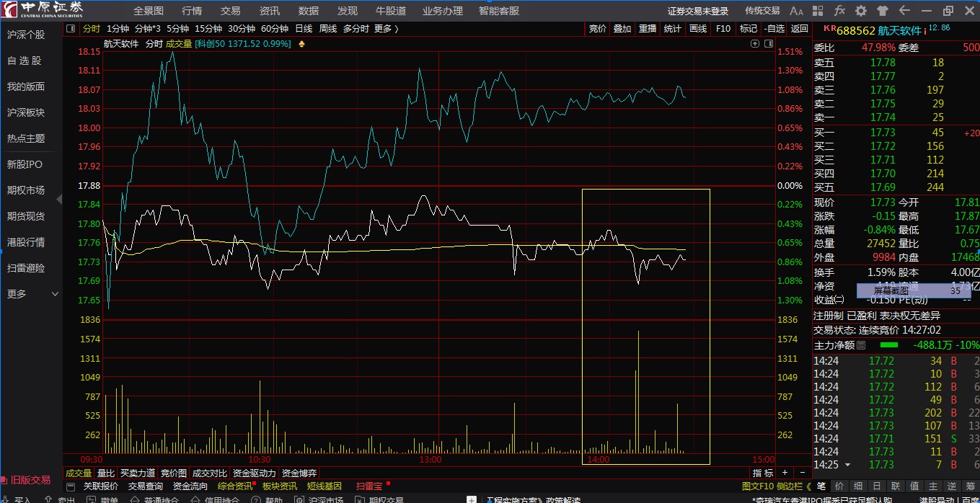980x503 pixels.
Task: Open 扫雷避险 in the sidebar
Action: click(26, 268)
